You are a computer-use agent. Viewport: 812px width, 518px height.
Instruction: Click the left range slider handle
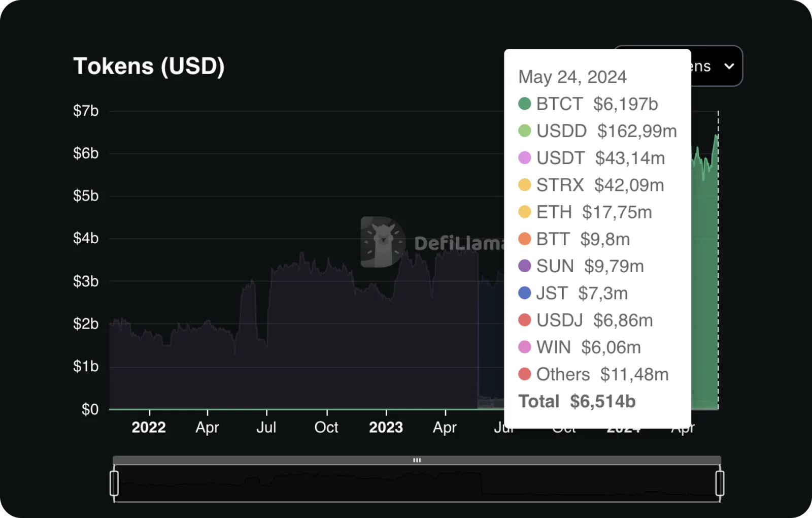tap(114, 483)
